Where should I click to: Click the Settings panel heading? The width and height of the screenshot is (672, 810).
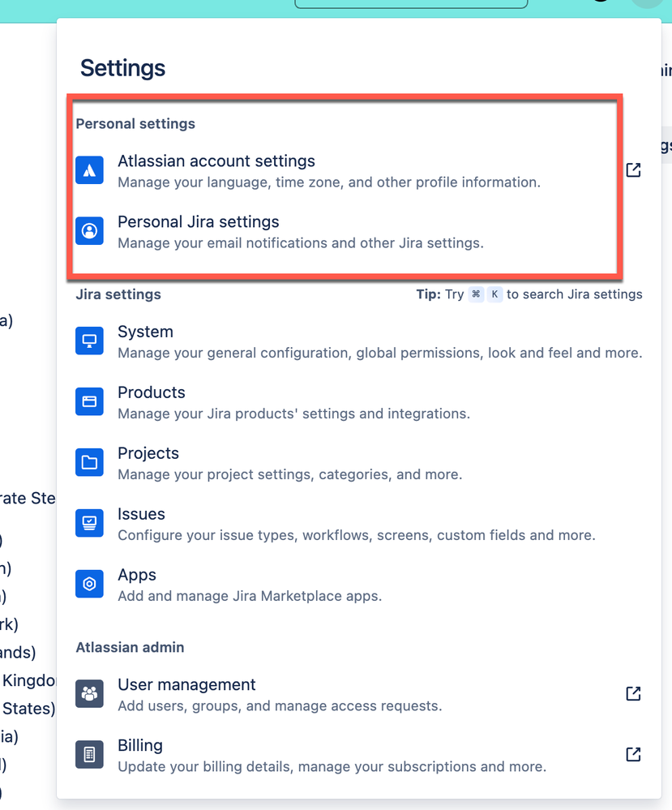click(122, 68)
